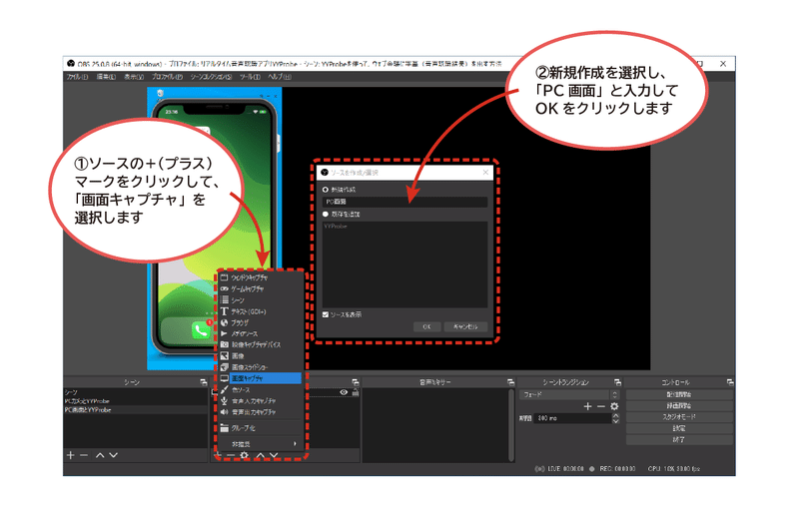
Task: Open the シーンコレクション menu
Action: click(x=212, y=77)
